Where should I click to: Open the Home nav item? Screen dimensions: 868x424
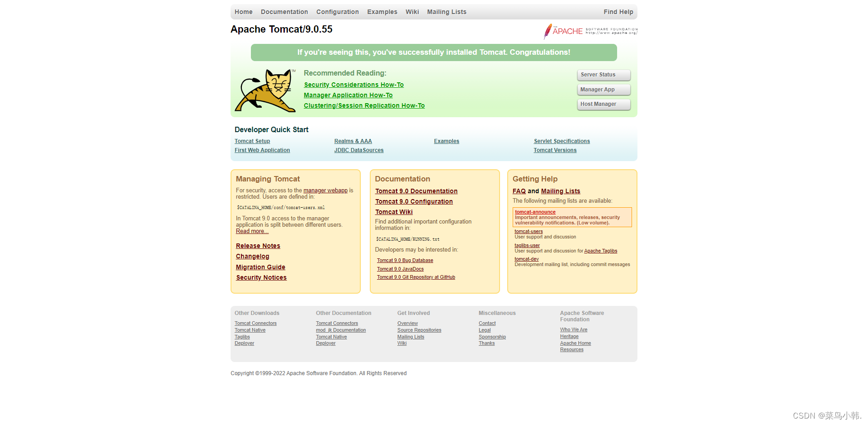coord(243,12)
